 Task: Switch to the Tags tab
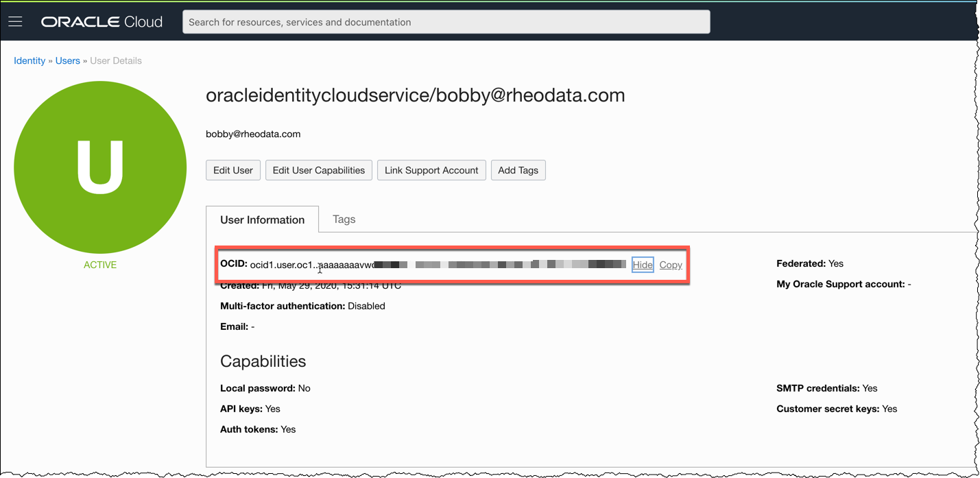[x=344, y=219]
